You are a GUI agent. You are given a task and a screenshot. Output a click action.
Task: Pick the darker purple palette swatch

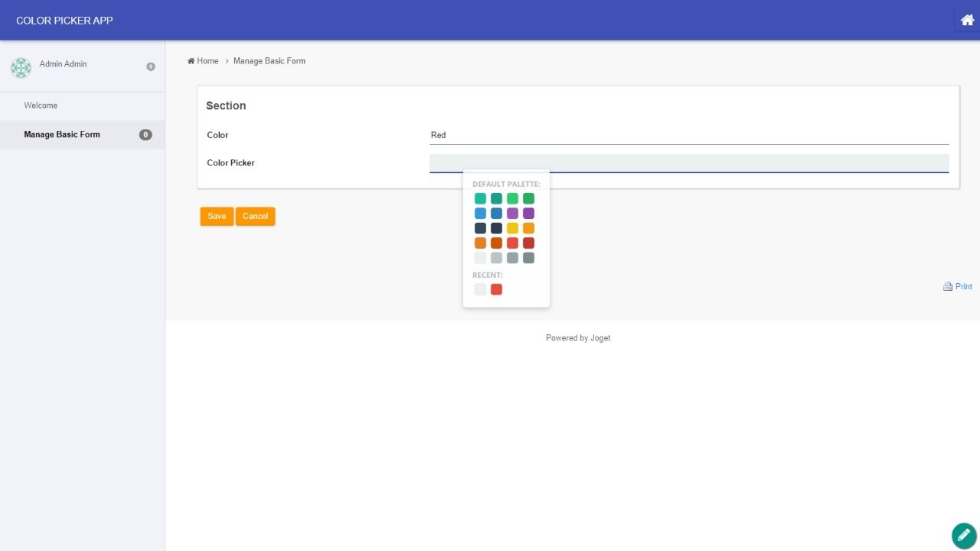pos(528,214)
